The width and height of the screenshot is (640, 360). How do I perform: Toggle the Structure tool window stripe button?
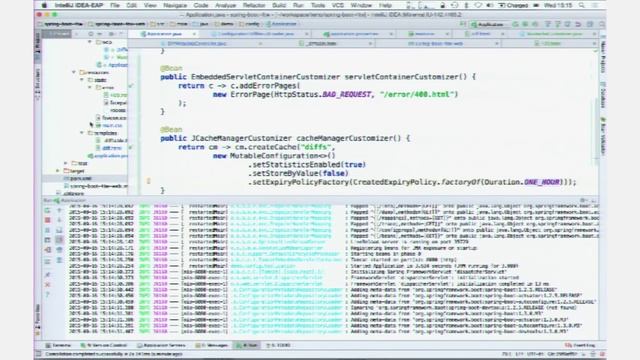(x=38, y=84)
